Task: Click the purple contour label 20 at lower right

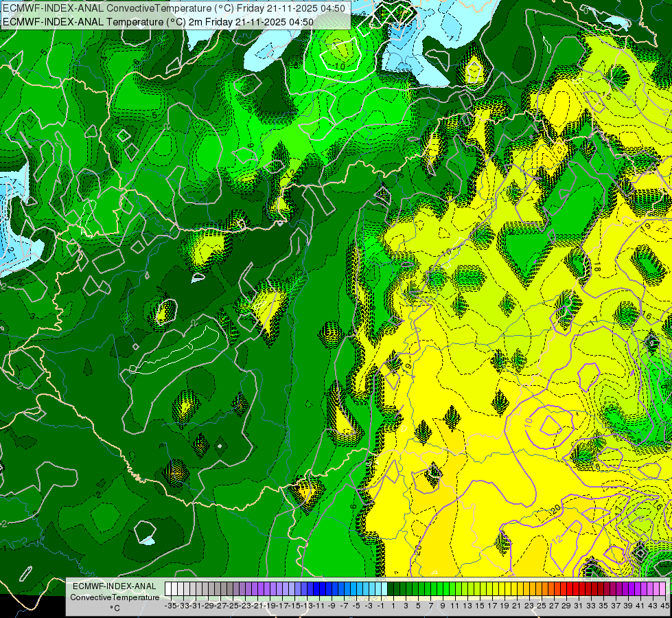Action: (556, 510)
